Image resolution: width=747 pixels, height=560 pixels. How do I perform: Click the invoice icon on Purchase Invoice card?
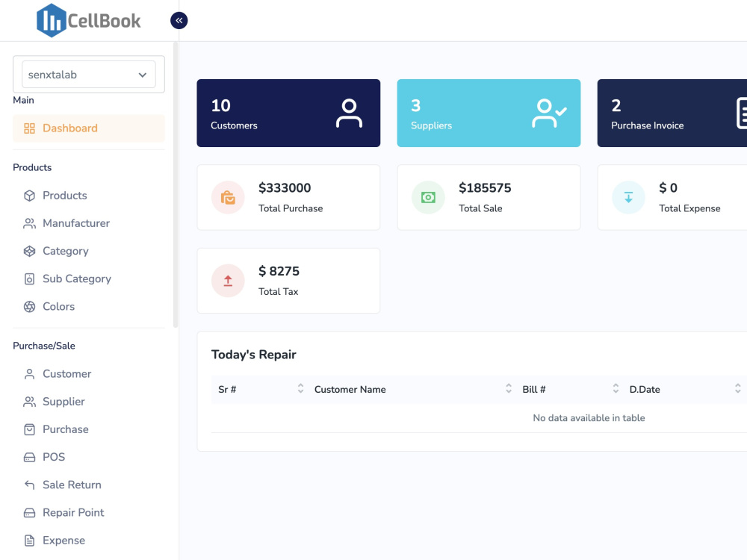click(741, 113)
